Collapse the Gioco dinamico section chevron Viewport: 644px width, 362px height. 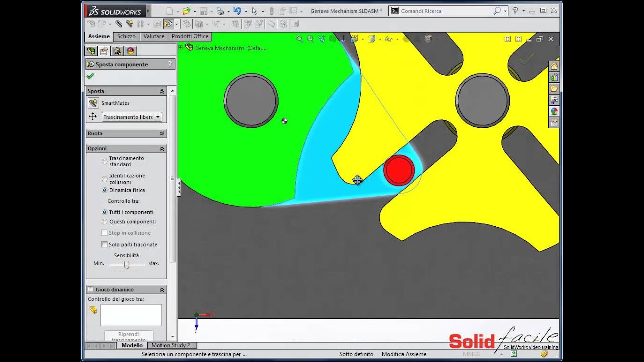pyautogui.click(x=162, y=289)
